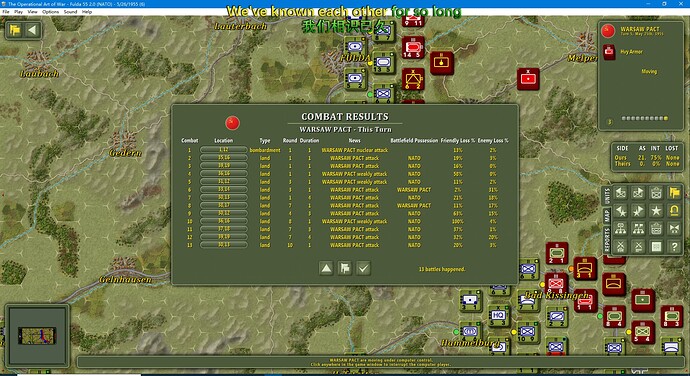This screenshot has height=376, width=690.
Task: Click the up-arrow triangle in Combat Results
Action: point(326,268)
